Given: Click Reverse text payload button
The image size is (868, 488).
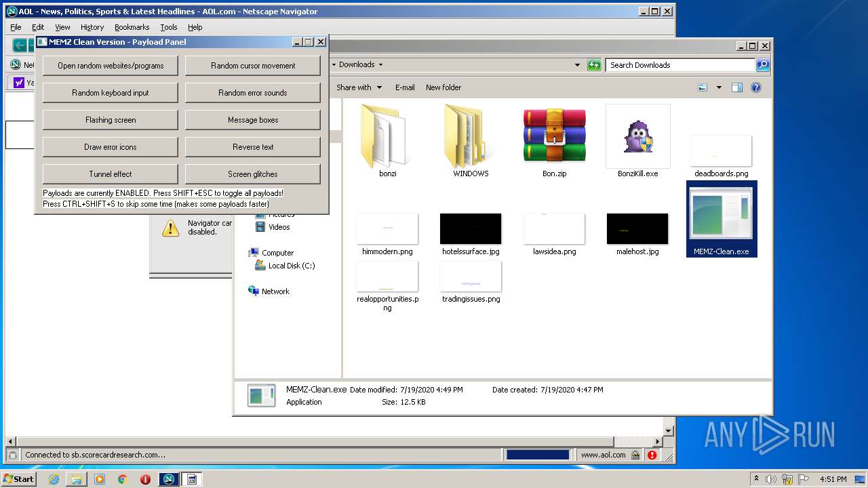Looking at the screenshot, I should pyautogui.click(x=253, y=147).
